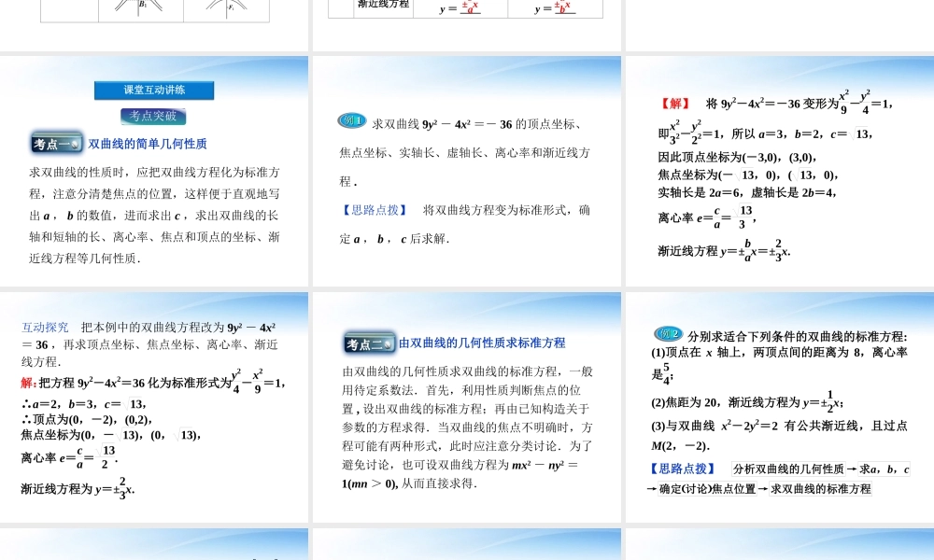
Task: Click the box 求a, b, c
Action: pos(884,469)
